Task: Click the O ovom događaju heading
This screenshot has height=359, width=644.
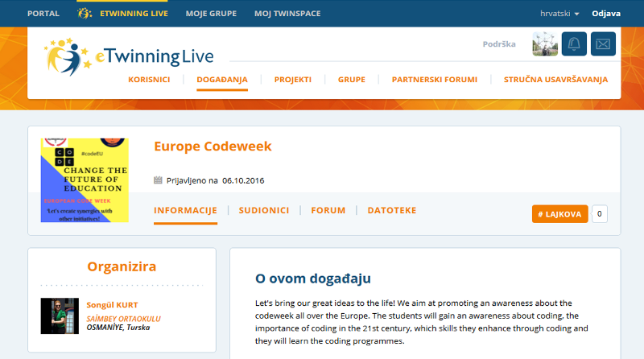Action: (313, 279)
